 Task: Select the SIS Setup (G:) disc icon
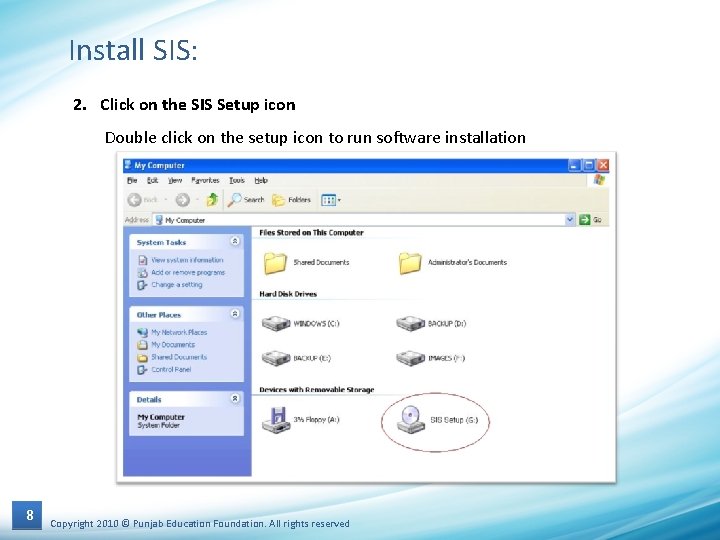[x=410, y=420]
